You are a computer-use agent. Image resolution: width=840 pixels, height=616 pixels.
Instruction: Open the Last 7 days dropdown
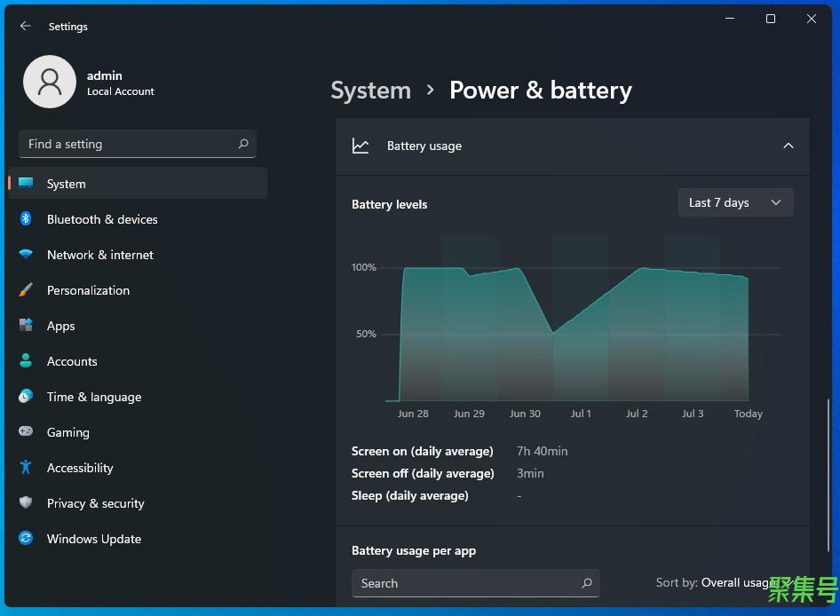pos(735,202)
